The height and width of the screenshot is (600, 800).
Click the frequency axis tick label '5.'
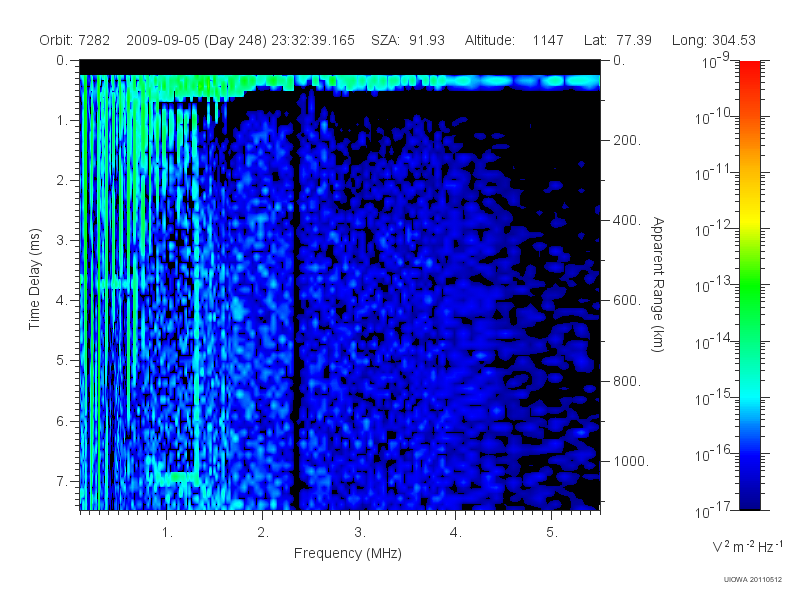coord(552,533)
